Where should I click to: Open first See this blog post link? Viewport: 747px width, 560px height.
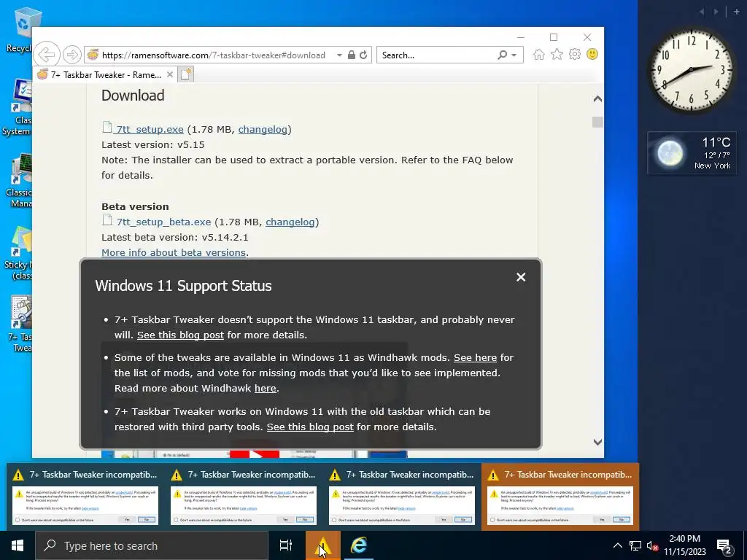point(181,335)
